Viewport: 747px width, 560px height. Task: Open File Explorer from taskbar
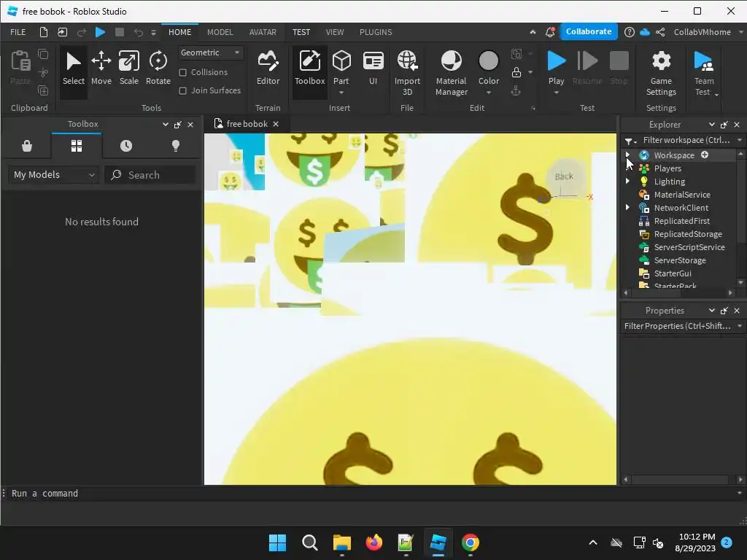pos(341,542)
